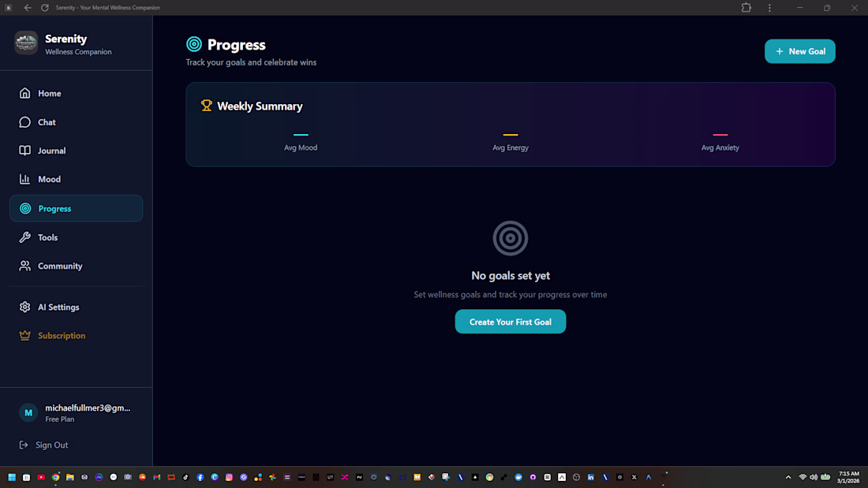The width and height of the screenshot is (868, 488).
Task: Open GitHub from the taskbar
Action: click(x=533, y=477)
